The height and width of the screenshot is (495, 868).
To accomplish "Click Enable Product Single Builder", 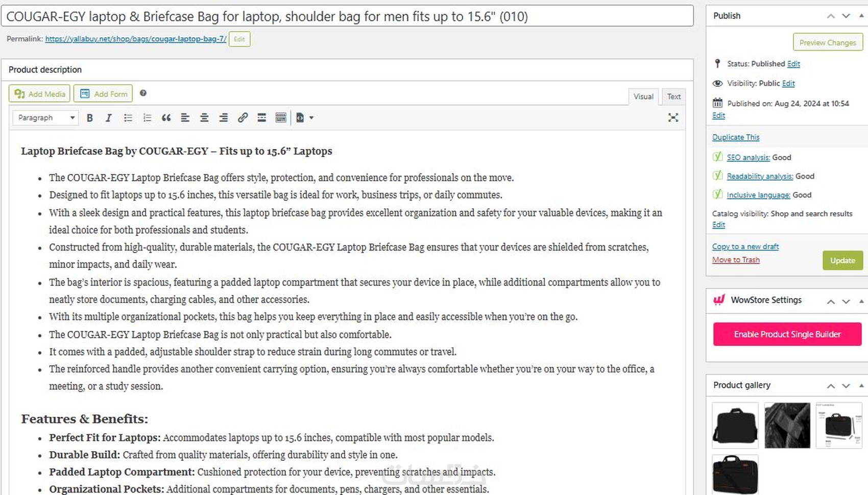I will [787, 334].
